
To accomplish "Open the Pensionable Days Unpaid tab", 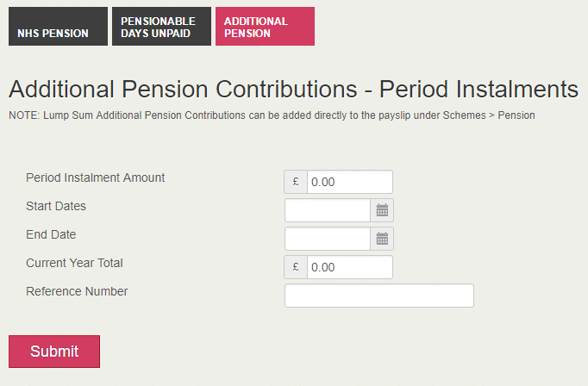I will pos(161,27).
